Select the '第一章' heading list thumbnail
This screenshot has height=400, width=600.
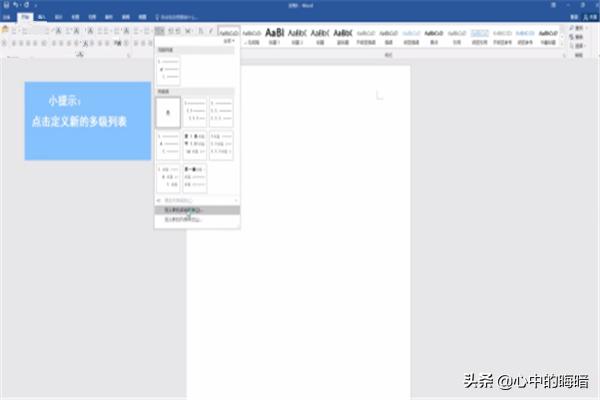[195, 178]
